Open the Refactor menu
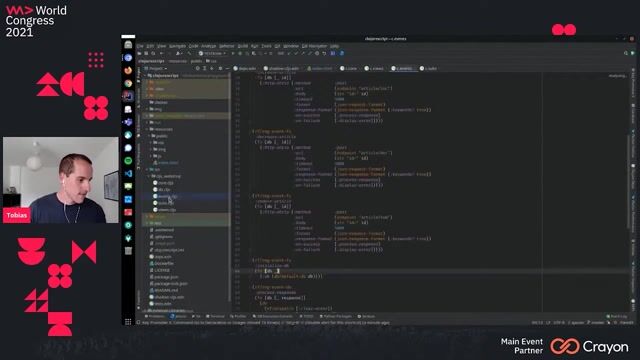 227,46
